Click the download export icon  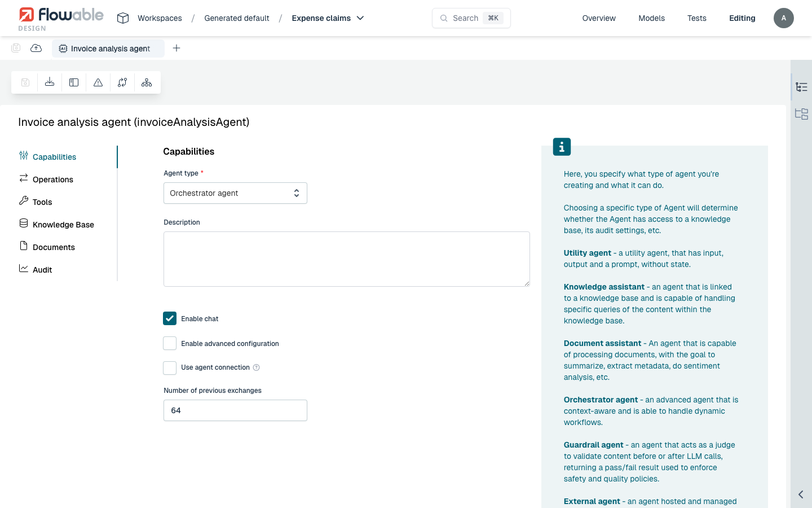pos(50,82)
